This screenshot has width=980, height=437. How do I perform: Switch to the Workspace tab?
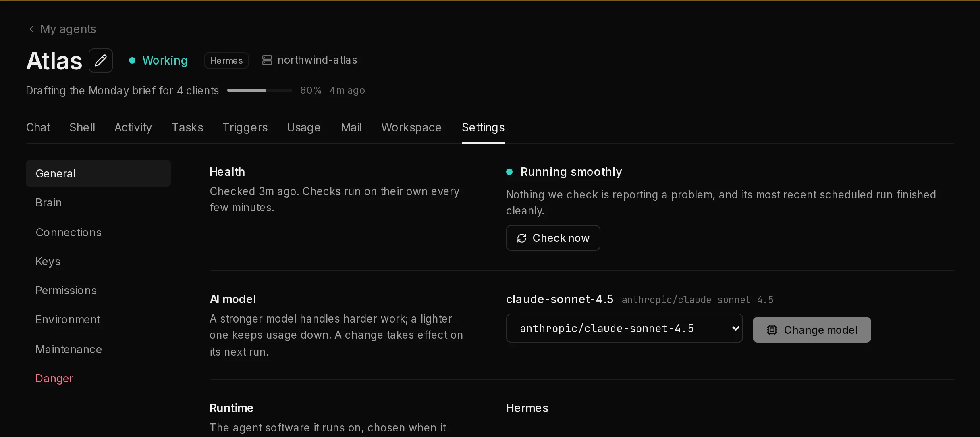click(x=411, y=127)
